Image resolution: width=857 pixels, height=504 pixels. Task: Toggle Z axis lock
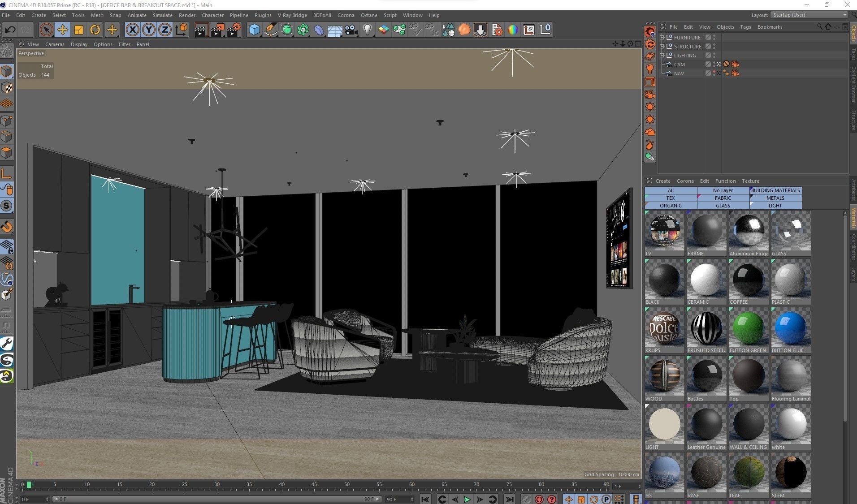165,30
